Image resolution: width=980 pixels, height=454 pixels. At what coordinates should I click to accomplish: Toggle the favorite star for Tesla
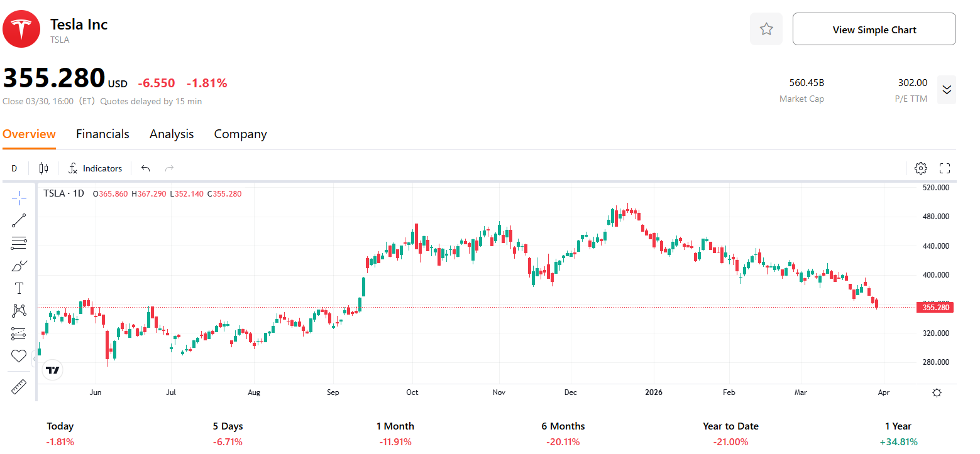tap(766, 29)
